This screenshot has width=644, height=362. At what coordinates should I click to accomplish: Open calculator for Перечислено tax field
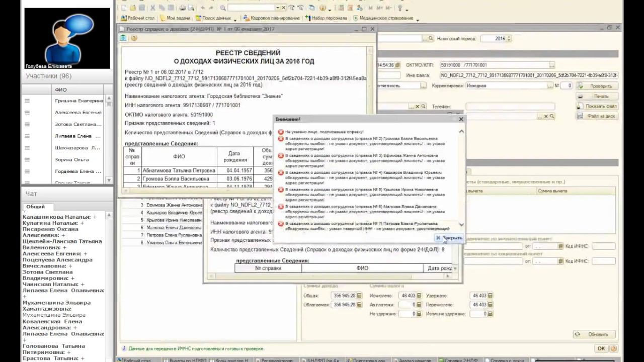click(490, 305)
